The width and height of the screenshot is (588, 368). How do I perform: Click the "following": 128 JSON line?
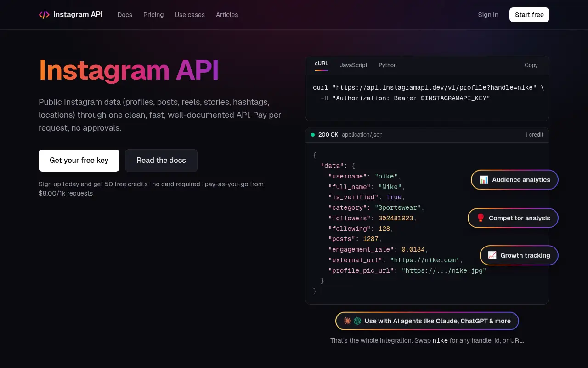click(x=361, y=229)
